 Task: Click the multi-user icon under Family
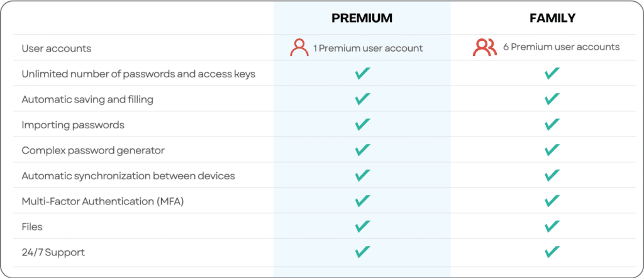485,48
